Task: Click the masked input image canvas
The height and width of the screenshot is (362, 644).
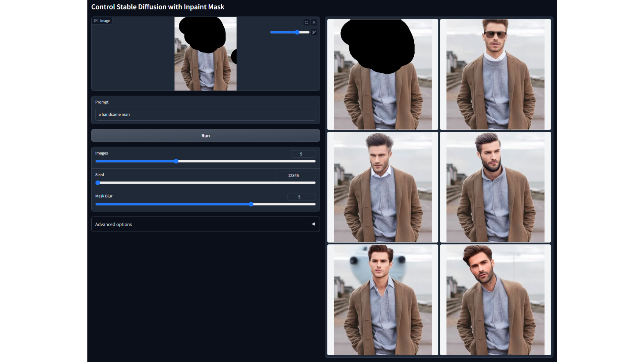Action: 205,54
